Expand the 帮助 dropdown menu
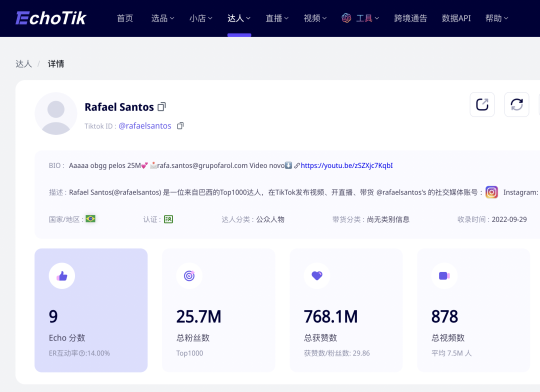Screen dimensions: 540x392 (x=496, y=17)
